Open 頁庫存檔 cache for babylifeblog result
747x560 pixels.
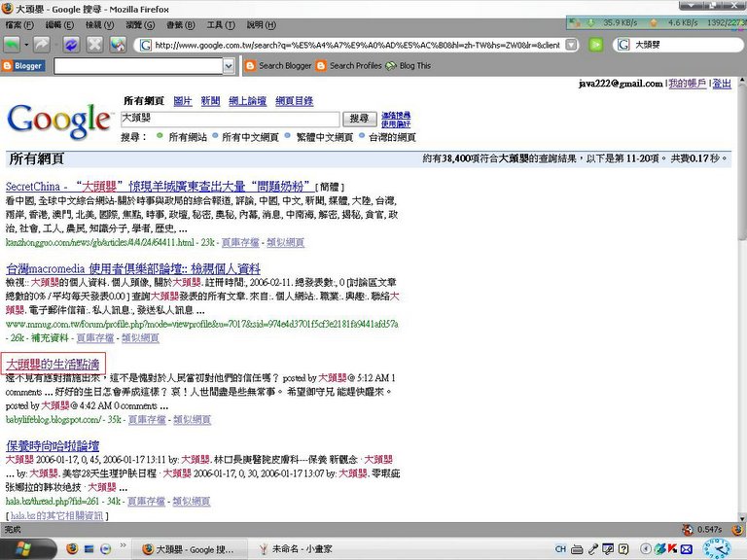pos(147,420)
